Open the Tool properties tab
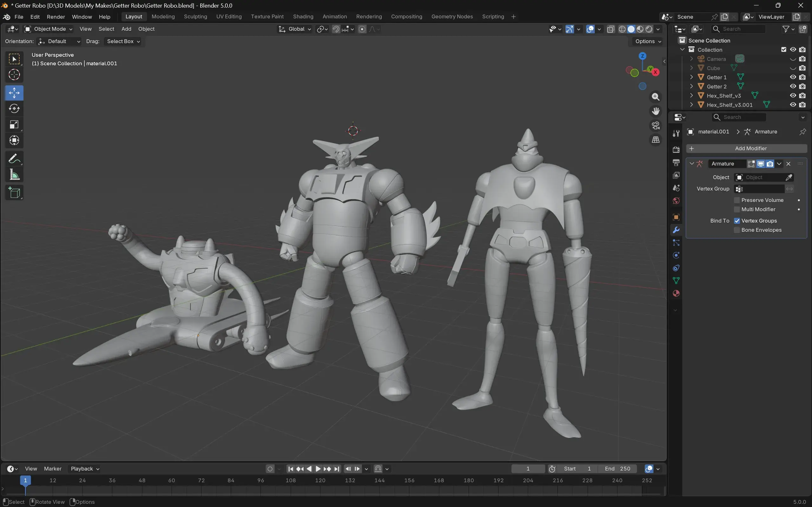812x507 pixels. point(676,133)
